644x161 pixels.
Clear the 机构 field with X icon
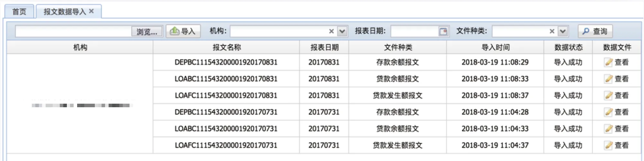pos(331,31)
